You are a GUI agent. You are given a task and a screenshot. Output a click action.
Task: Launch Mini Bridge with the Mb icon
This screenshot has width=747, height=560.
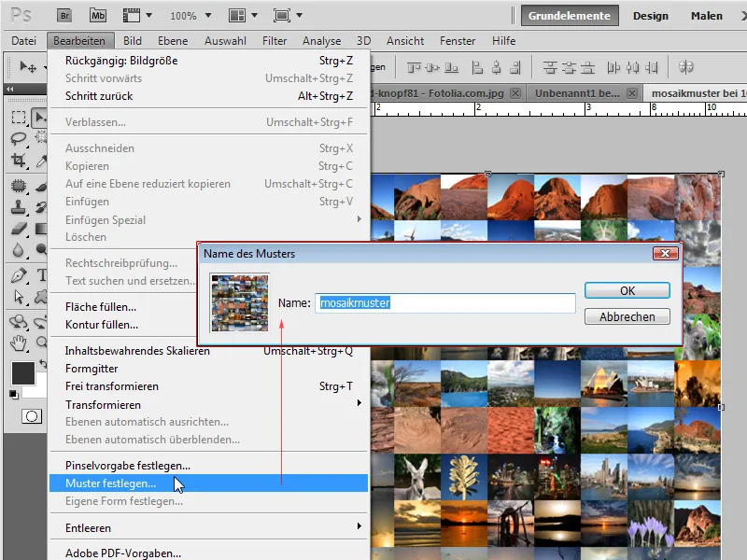point(98,16)
